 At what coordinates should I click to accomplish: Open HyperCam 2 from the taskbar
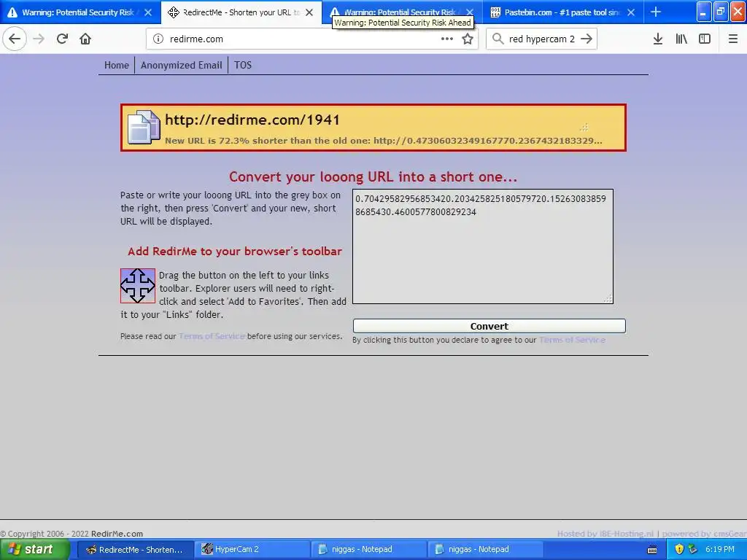pyautogui.click(x=252, y=550)
